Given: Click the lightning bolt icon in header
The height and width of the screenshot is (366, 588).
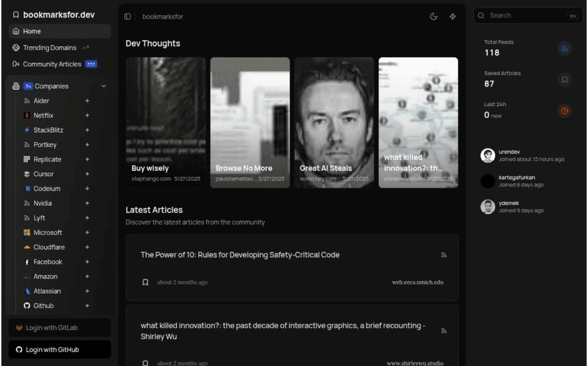Looking at the screenshot, I should [x=452, y=16].
